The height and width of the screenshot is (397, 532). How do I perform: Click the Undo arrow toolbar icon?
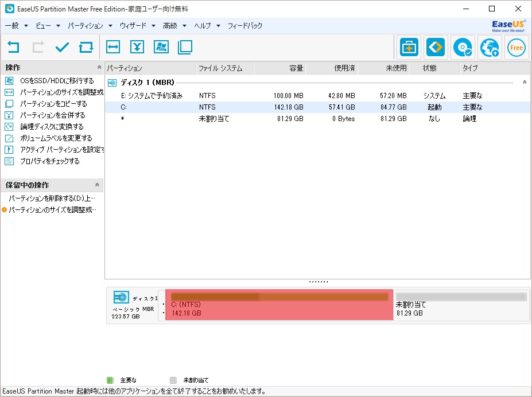coord(13,47)
